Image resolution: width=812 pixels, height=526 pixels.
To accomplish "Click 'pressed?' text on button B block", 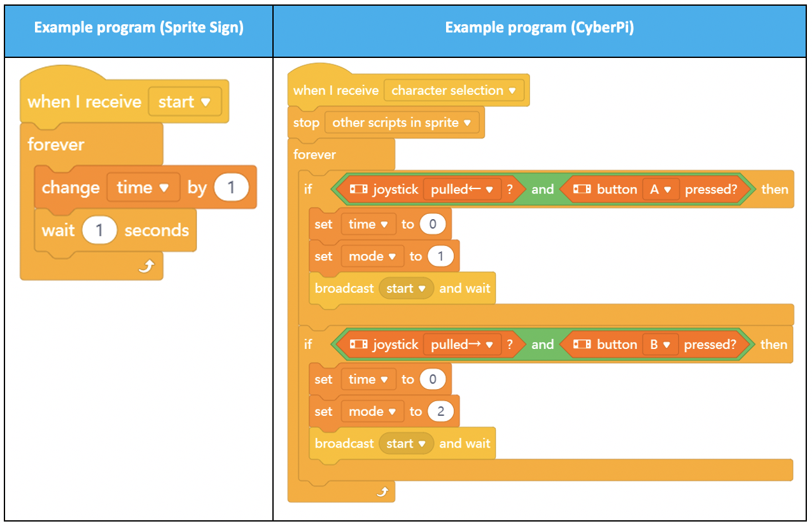I will pos(710,345).
